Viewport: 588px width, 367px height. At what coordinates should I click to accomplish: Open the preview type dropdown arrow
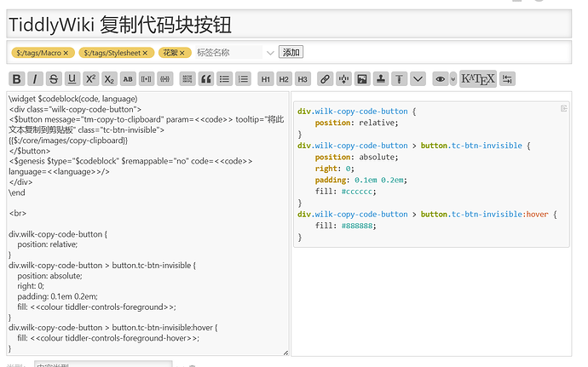[x=453, y=79]
